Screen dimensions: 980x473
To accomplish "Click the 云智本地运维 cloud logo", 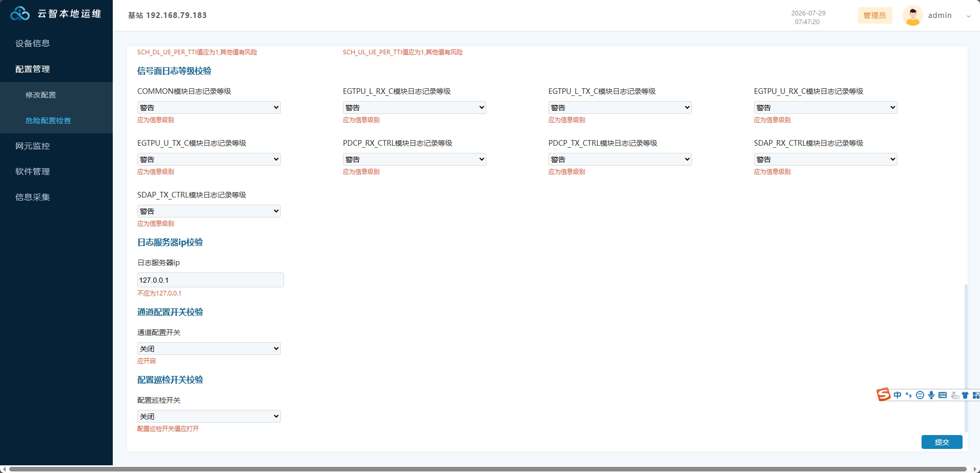I will click(x=20, y=14).
